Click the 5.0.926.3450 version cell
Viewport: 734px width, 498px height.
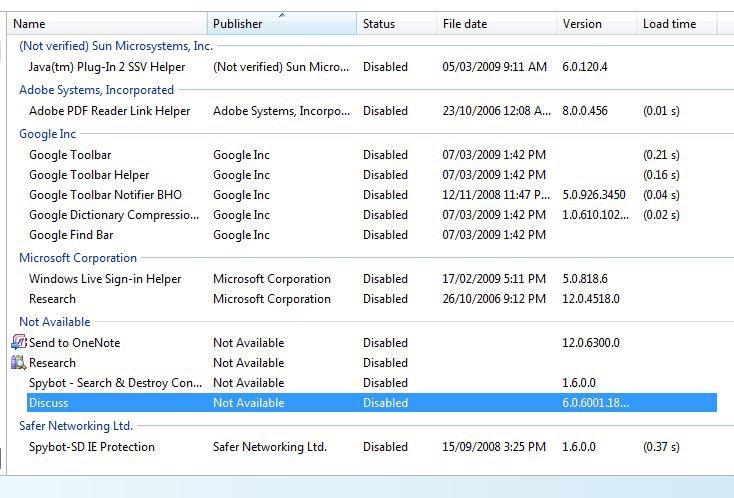[x=594, y=195]
